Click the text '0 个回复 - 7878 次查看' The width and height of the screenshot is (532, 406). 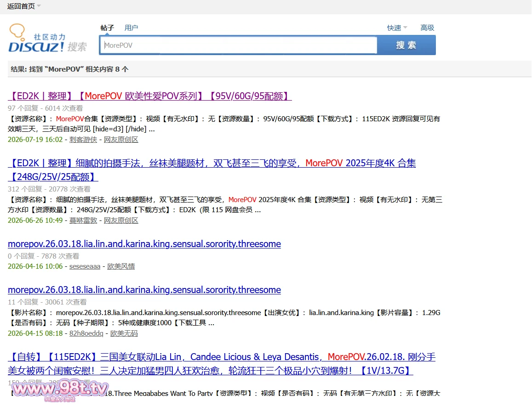tap(43, 256)
